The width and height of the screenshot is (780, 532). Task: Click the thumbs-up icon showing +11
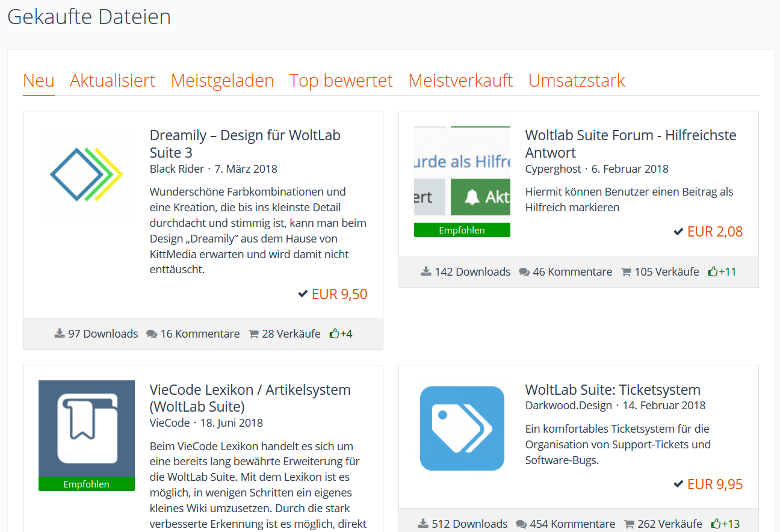pyautogui.click(x=713, y=271)
